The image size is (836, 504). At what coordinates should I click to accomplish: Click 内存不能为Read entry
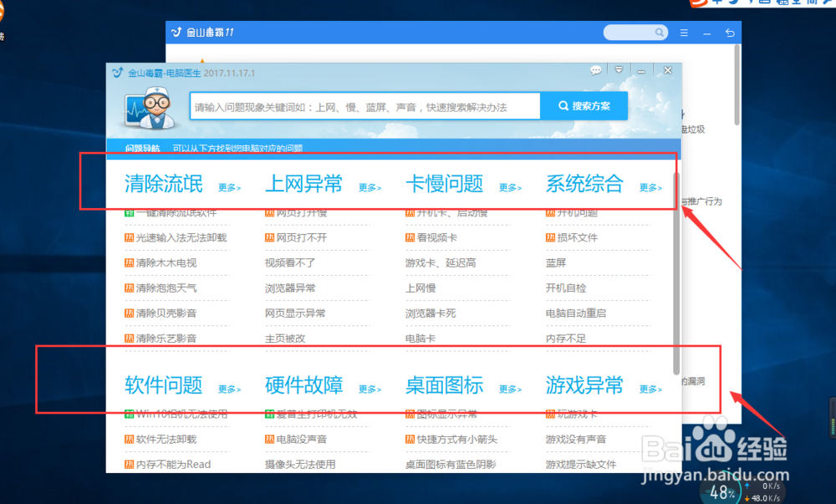[x=173, y=464]
